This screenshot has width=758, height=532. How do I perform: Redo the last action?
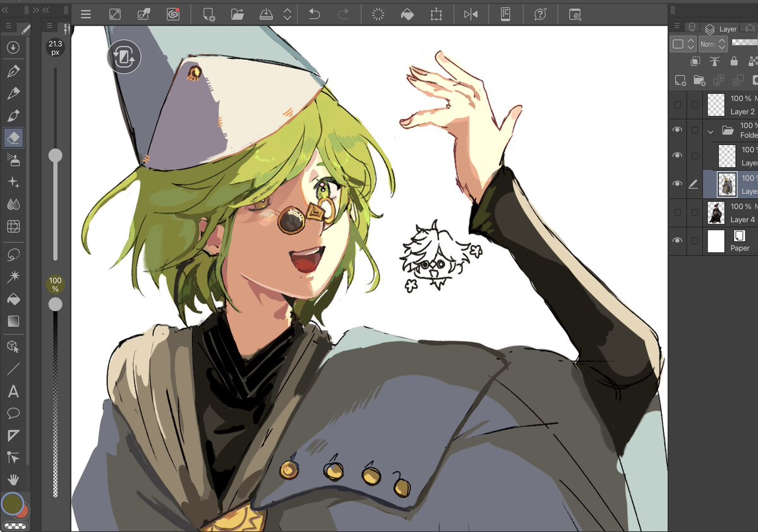pyautogui.click(x=344, y=15)
